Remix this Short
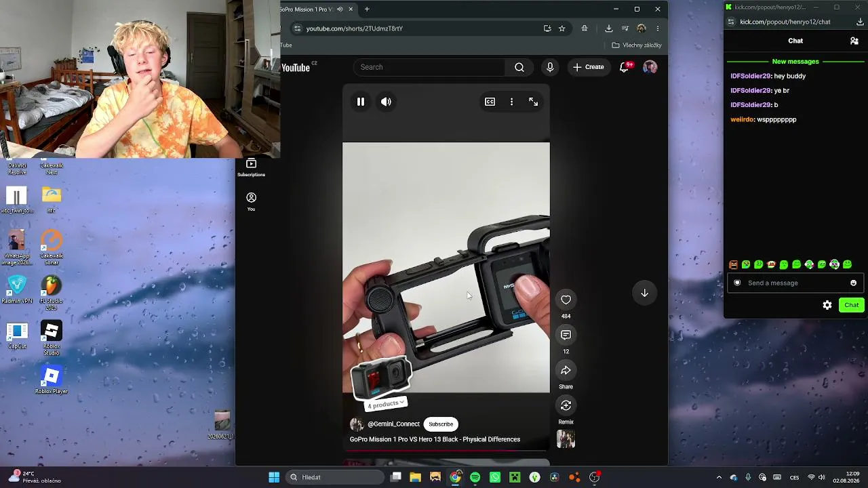 (x=566, y=405)
